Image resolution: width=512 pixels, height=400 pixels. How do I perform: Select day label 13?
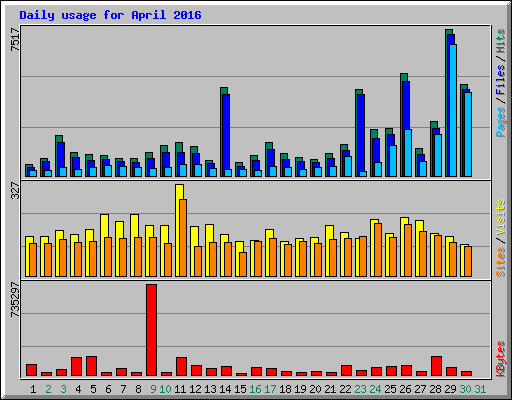(210, 389)
